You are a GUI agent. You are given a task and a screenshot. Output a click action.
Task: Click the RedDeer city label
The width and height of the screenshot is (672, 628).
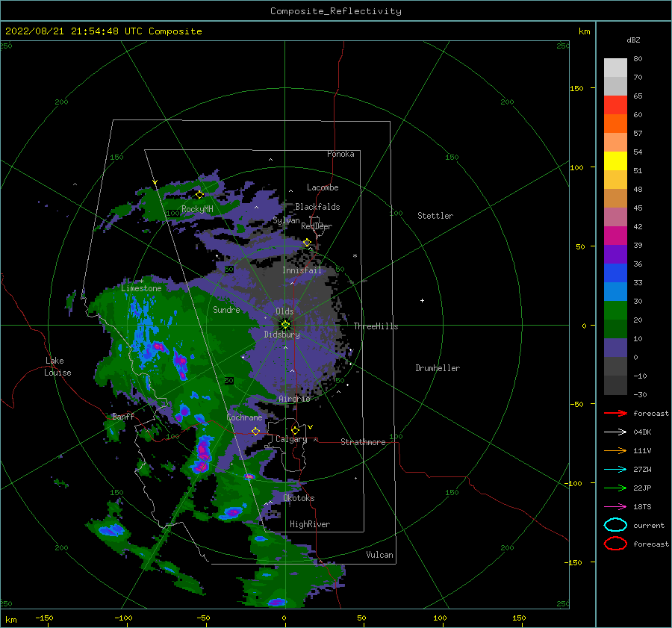click(x=317, y=226)
